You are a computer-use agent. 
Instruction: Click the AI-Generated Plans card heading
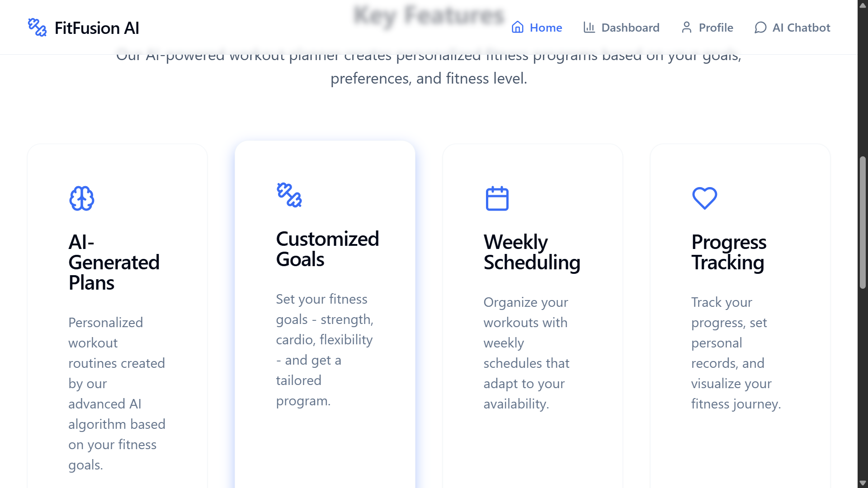pyautogui.click(x=114, y=263)
